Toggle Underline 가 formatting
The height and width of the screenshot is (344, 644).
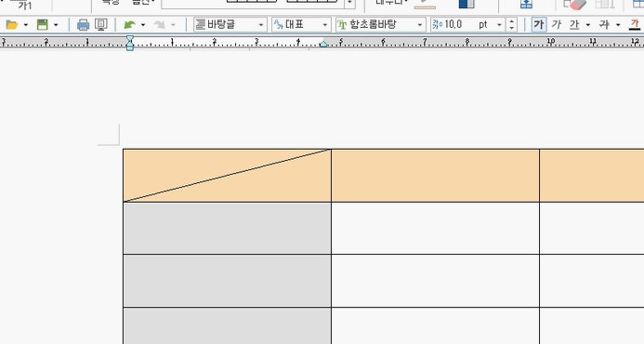574,25
